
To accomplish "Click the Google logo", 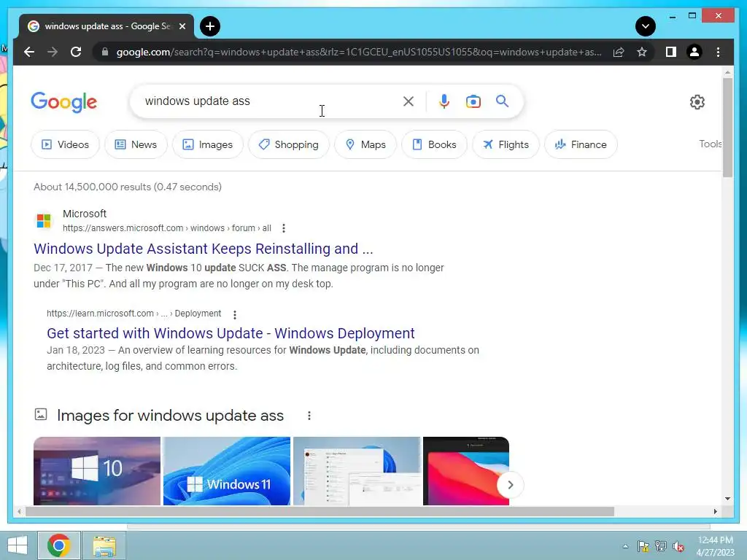I will pos(64,102).
